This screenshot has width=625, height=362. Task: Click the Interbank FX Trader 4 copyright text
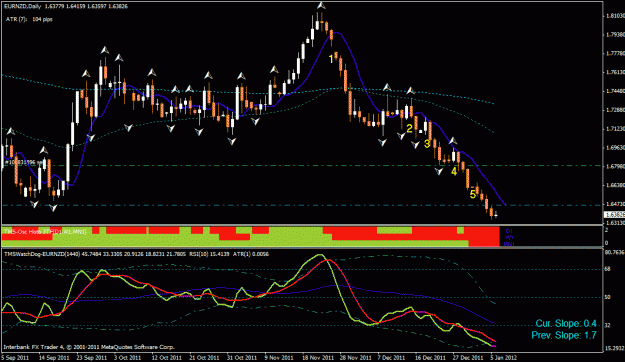[88, 347]
